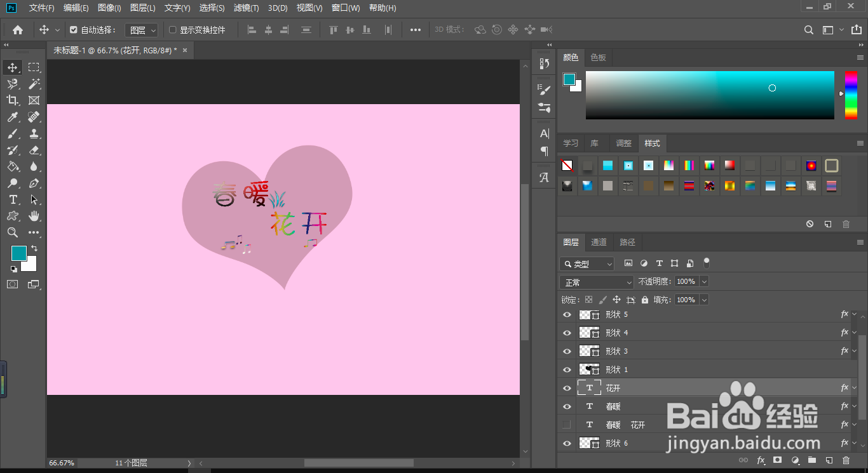Expand the 不透明度 opacity dropdown arrow

704,281
